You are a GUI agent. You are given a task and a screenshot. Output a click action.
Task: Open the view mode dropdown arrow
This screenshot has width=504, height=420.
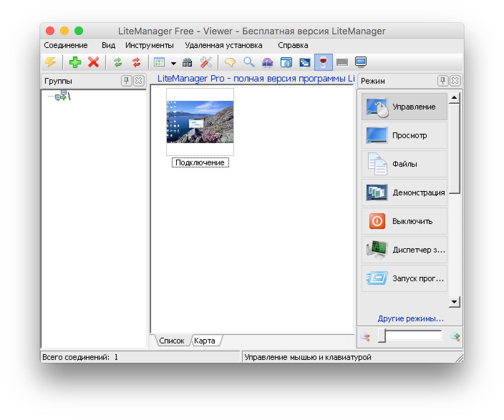click(x=174, y=63)
